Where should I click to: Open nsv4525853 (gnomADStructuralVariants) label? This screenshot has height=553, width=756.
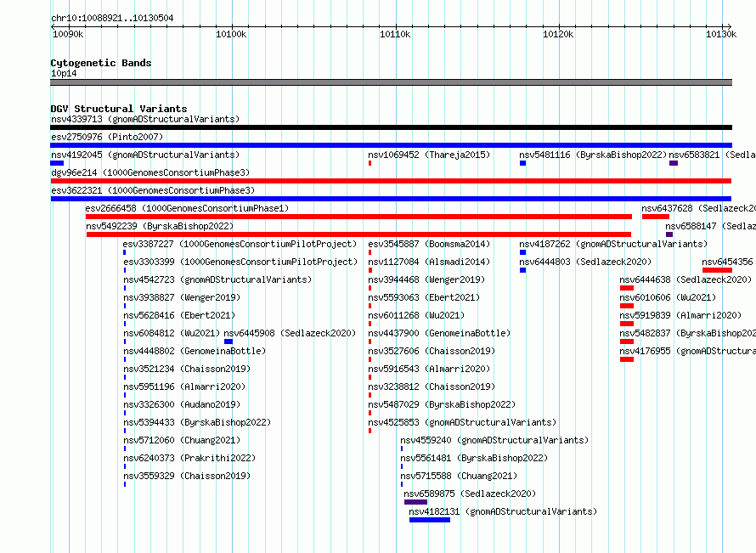(462, 422)
